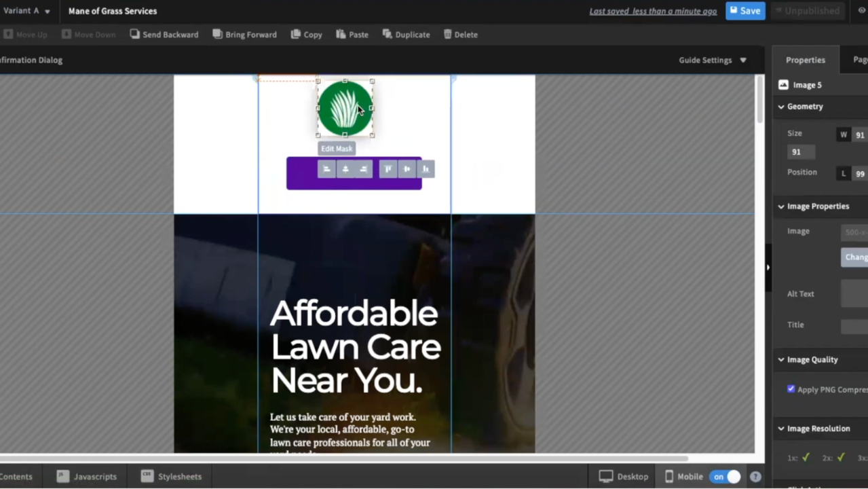Click Edit Mask below the logo image

336,148
